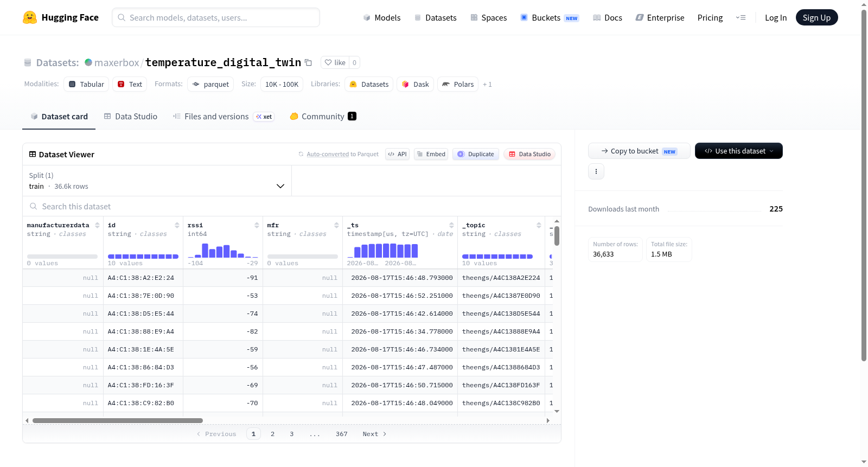Image resolution: width=868 pixels, height=467 pixels.
Task: Open Docs in the top navigation
Action: [608, 18]
